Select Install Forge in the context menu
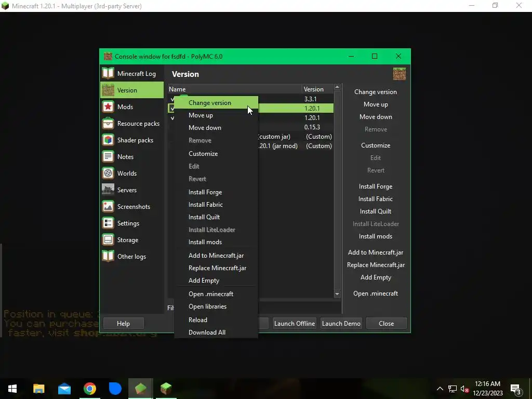Viewport: 532px width, 399px height. 216,192
